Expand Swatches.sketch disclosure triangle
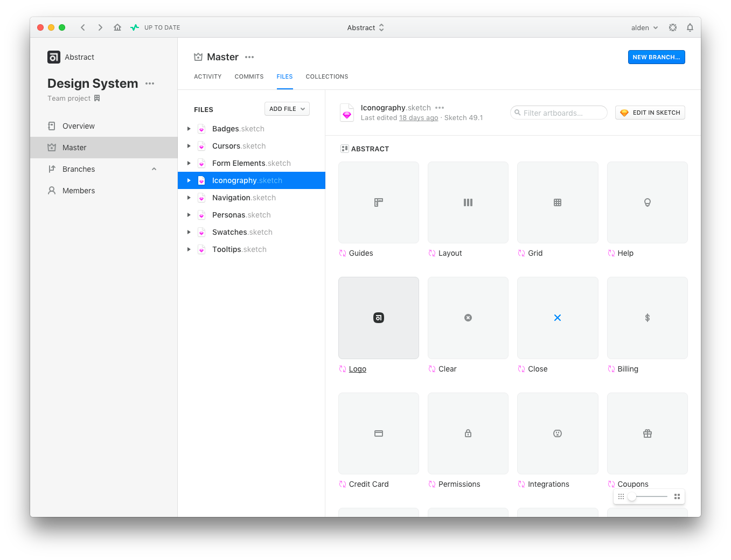The height and width of the screenshot is (560, 731). 189,232
